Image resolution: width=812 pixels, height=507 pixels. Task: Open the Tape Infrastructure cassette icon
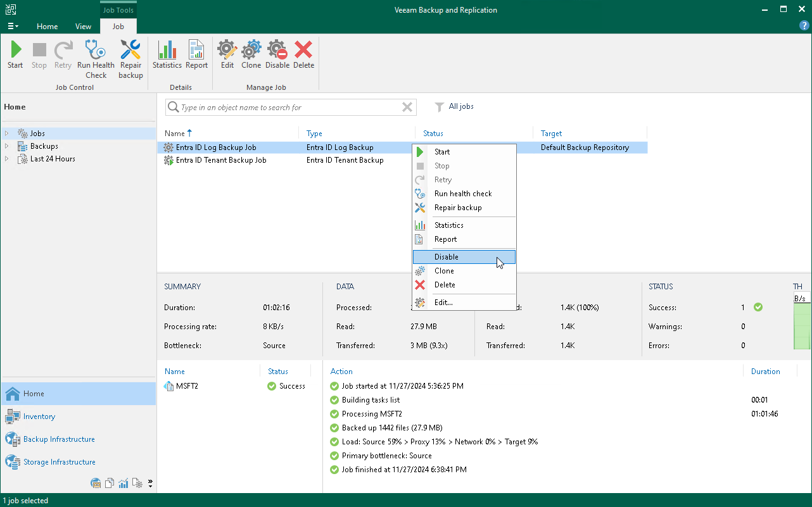point(96,484)
